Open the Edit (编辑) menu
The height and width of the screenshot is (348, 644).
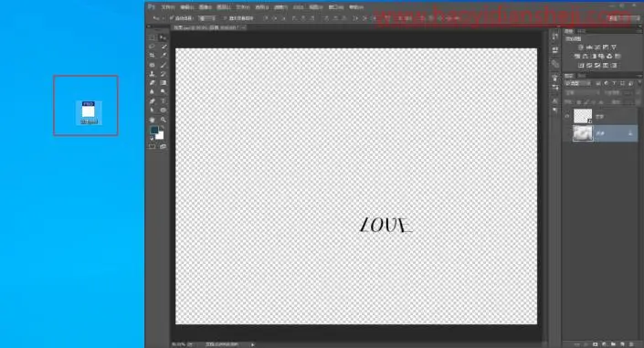[x=186, y=7]
